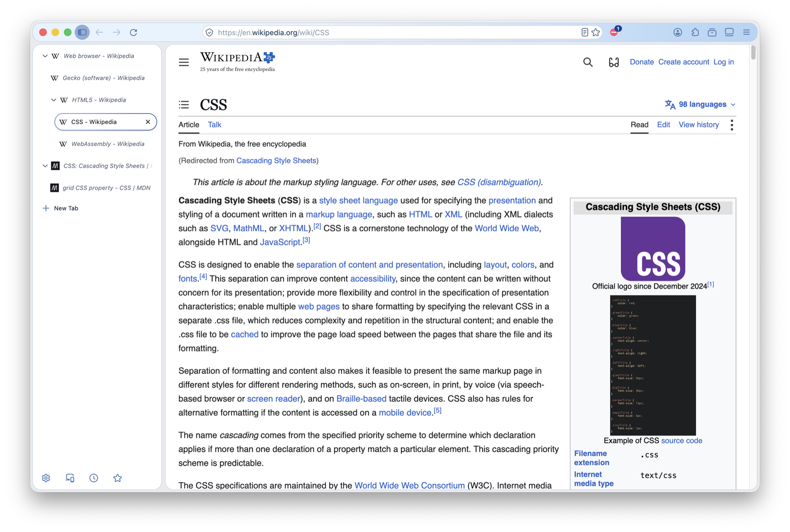The image size is (790, 532).
Task: Go back to the previous page
Action: [100, 32]
